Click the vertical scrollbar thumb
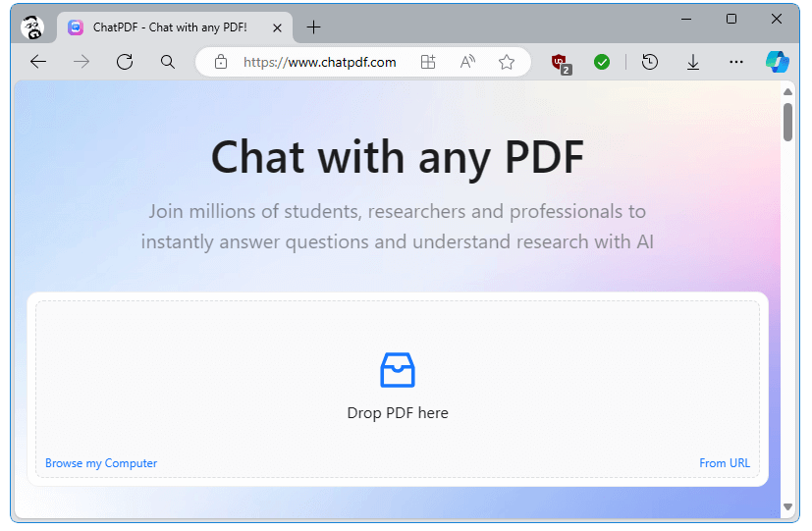The width and height of the screenshot is (812, 531). tap(787, 122)
